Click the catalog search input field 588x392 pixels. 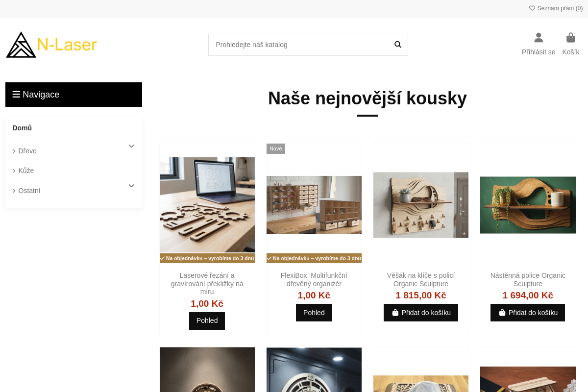(299, 45)
